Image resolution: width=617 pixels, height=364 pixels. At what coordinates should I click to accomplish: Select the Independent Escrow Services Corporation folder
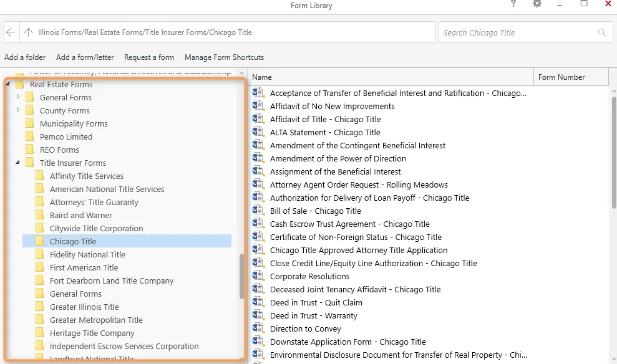[x=124, y=347]
